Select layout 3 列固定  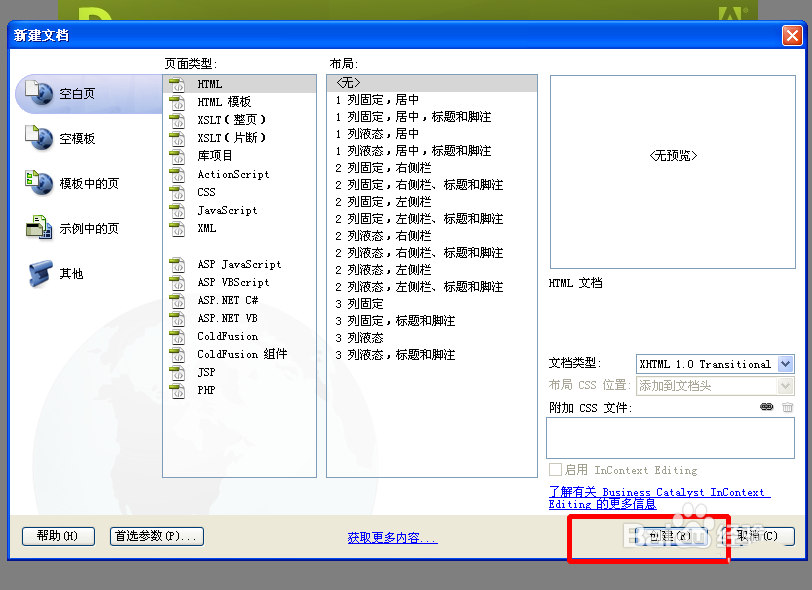click(x=432, y=304)
